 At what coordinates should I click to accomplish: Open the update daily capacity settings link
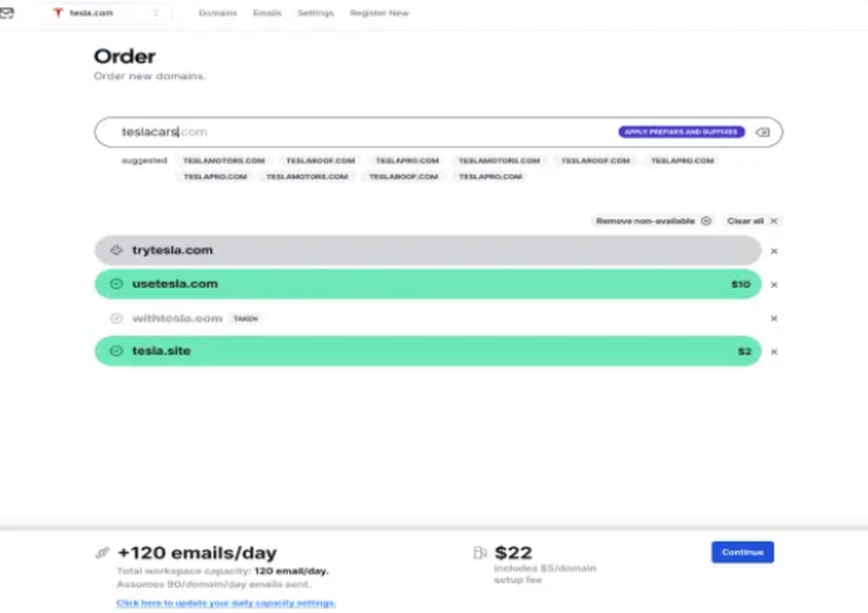[x=226, y=603]
